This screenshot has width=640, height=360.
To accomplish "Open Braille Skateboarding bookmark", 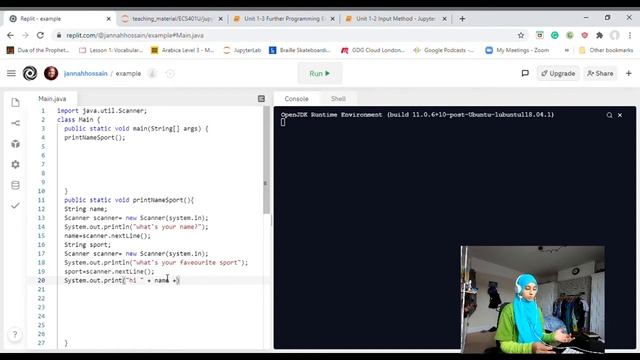I will (300, 50).
